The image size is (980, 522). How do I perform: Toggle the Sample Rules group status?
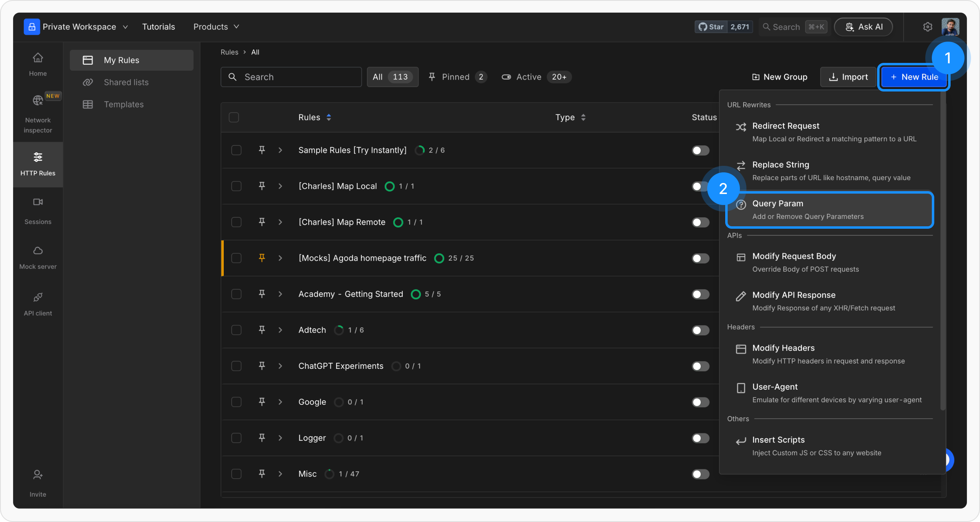pos(700,150)
